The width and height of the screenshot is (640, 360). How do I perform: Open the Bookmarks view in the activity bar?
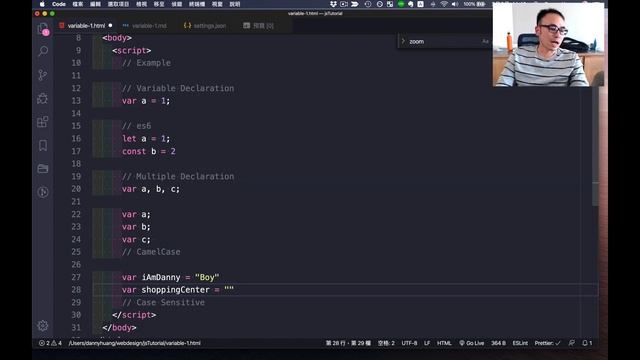pyautogui.click(x=43, y=145)
